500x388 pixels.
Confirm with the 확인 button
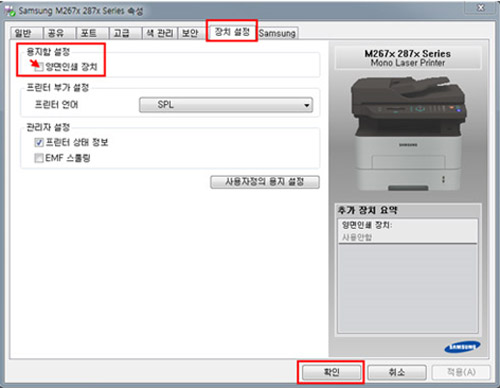[331, 372]
